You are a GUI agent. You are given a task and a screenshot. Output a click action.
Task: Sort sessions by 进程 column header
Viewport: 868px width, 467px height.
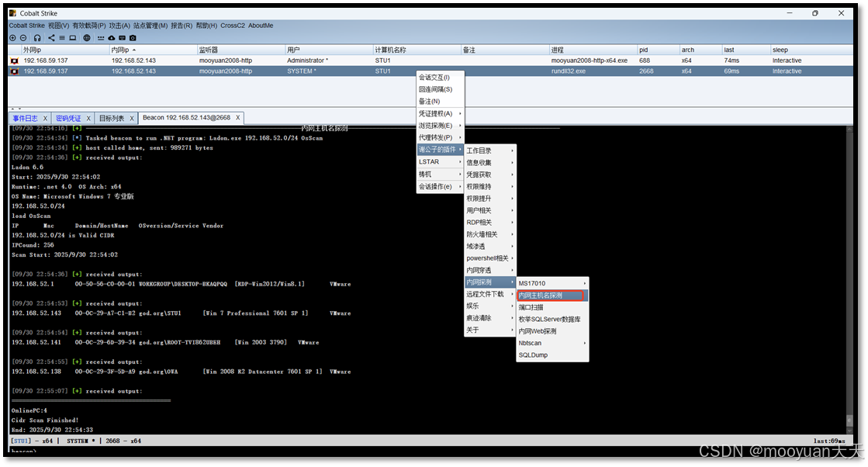tap(593, 50)
